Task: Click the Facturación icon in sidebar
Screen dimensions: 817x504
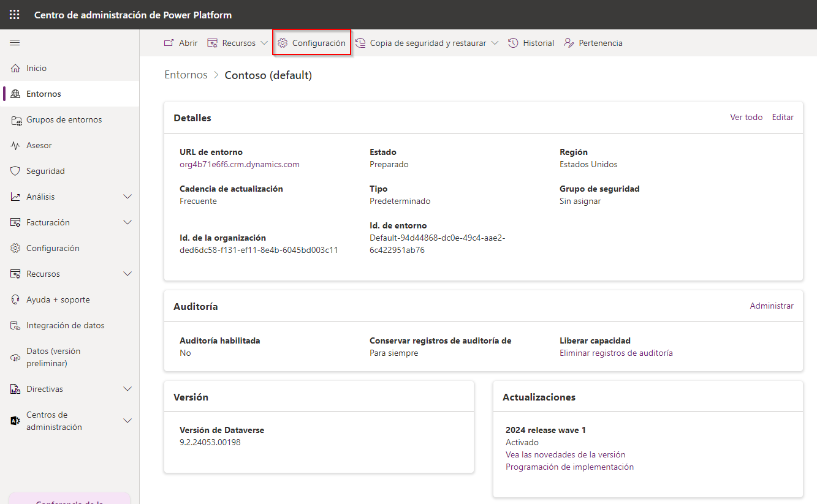Action: coord(15,222)
